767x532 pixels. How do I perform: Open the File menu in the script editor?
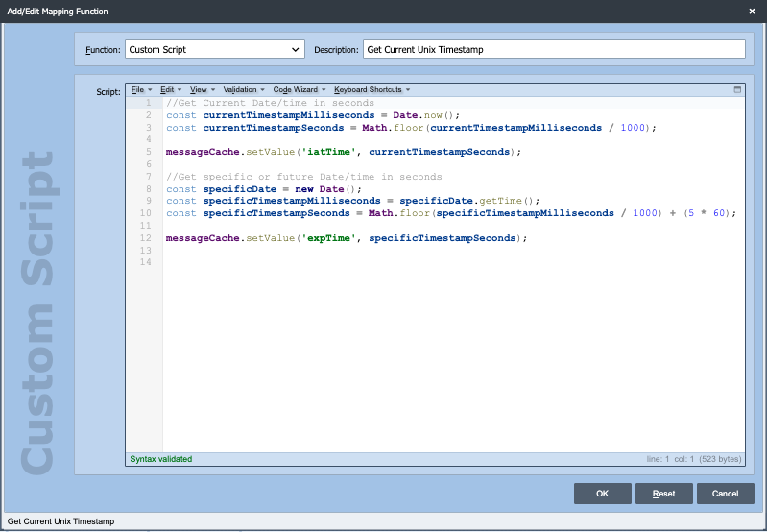click(141, 89)
